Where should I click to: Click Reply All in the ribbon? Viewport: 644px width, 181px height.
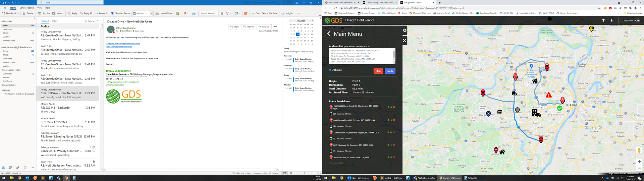(86, 13)
